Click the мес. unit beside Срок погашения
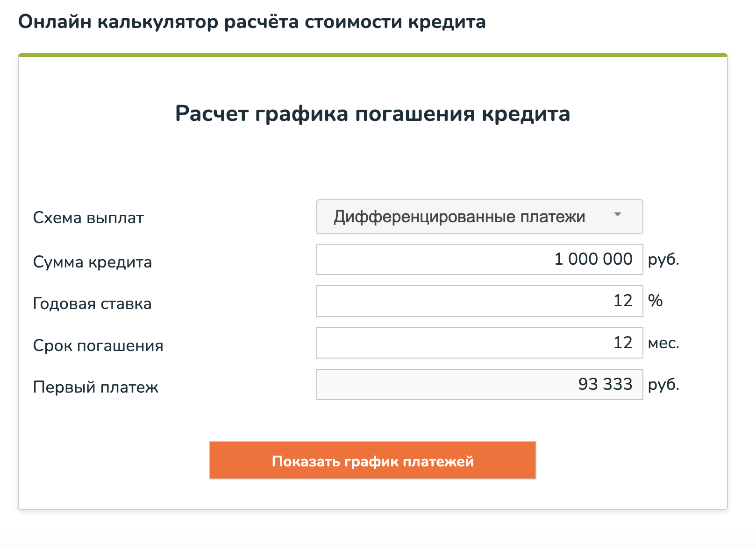This screenshot has height=549, width=756. tap(663, 343)
